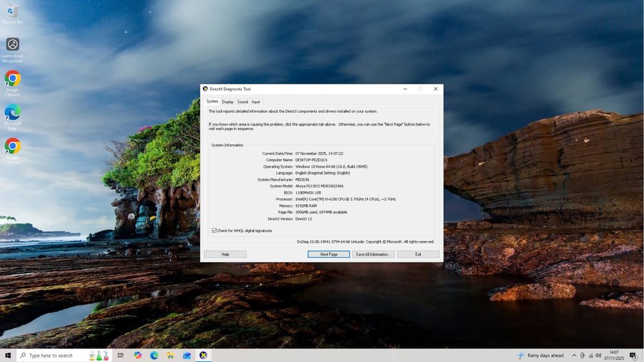Switch to the Sound tab
Screen dimensions: 644x362
pos(242,102)
